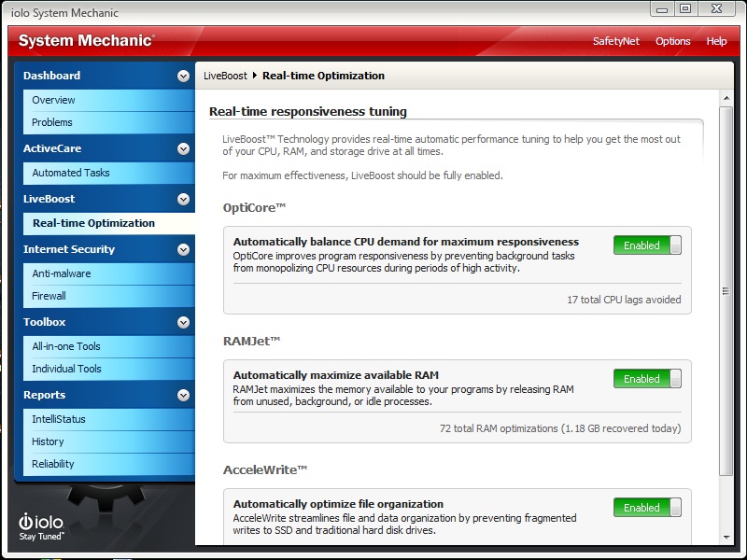View the History report
This screenshot has height=560, width=747.
pyautogui.click(x=109, y=441)
